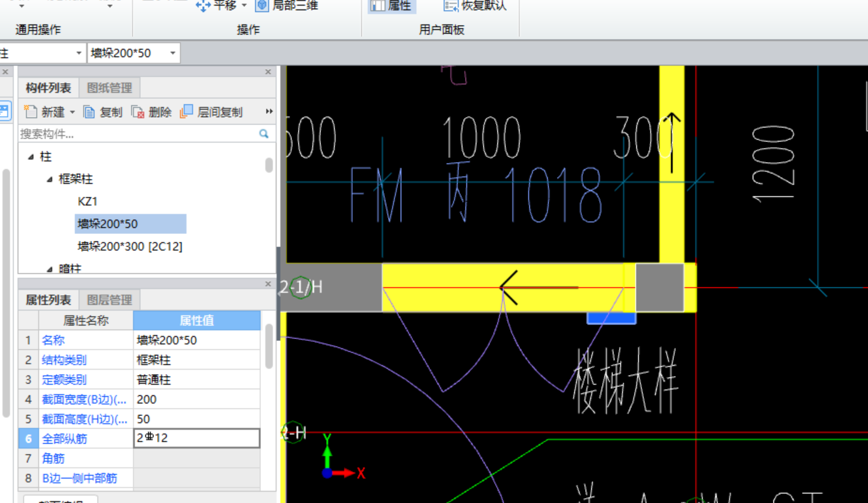Select the B边一侧中部筋 property row
The height and width of the screenshot is (503, 868).
139,479
